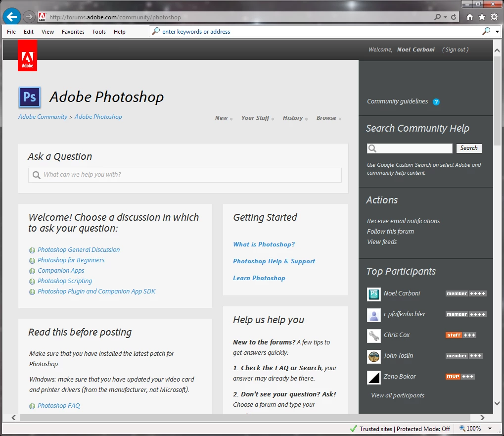The image size is (504, 436).
Task: Open the Tools menu
Action: [99, 32]
